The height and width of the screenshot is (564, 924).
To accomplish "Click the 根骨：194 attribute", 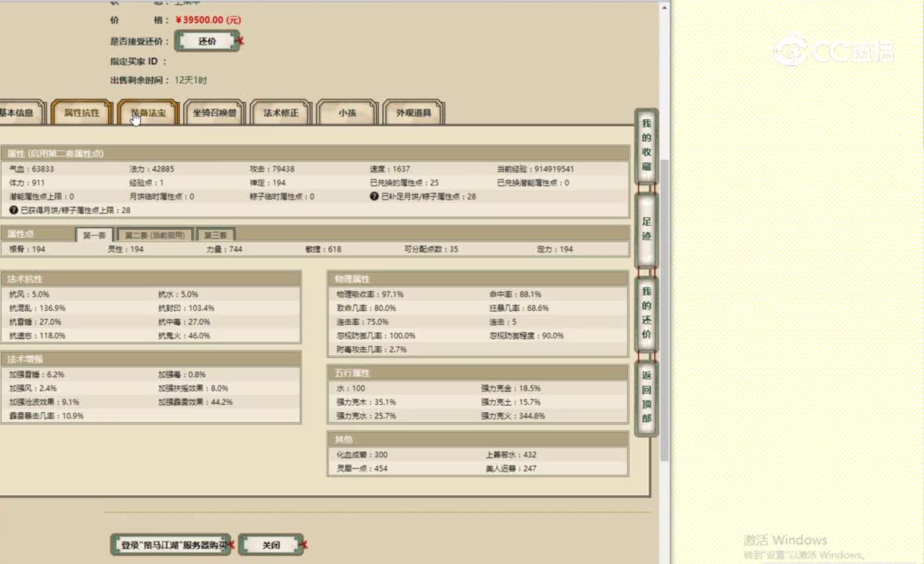I will 27,249.
